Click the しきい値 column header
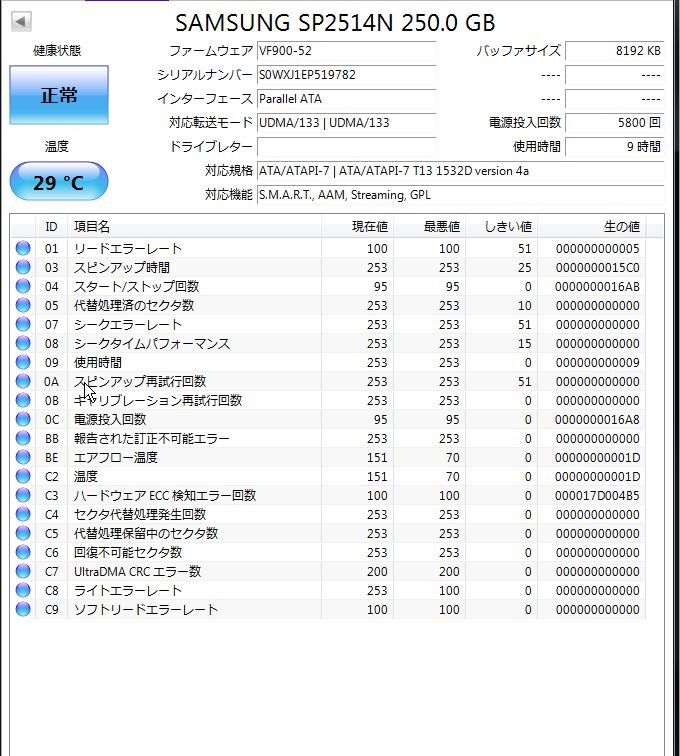Viewport: 680px width, 756px height. 502,227
